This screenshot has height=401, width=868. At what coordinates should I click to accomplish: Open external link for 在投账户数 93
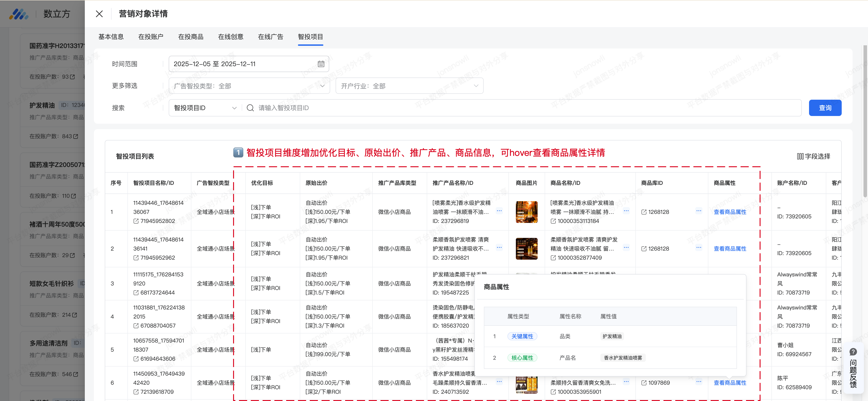point(72,77)
